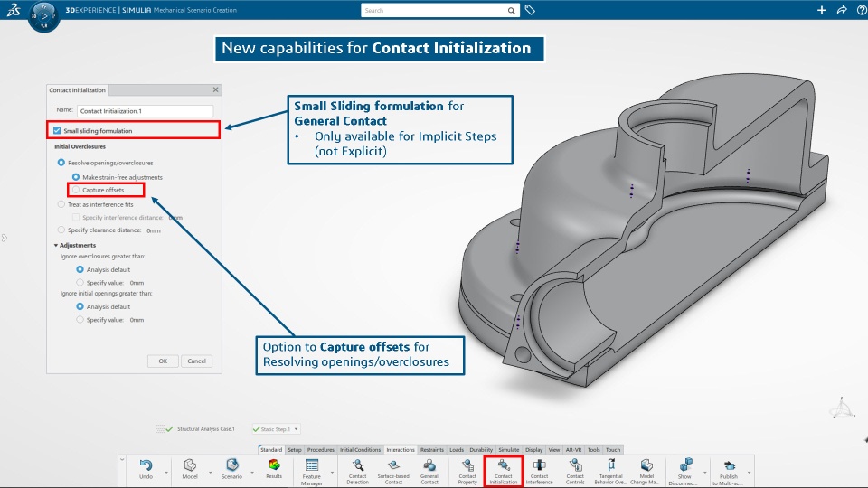Open the Feature Manager dropdown arrow
868x488 pixels.
(332, 473)
